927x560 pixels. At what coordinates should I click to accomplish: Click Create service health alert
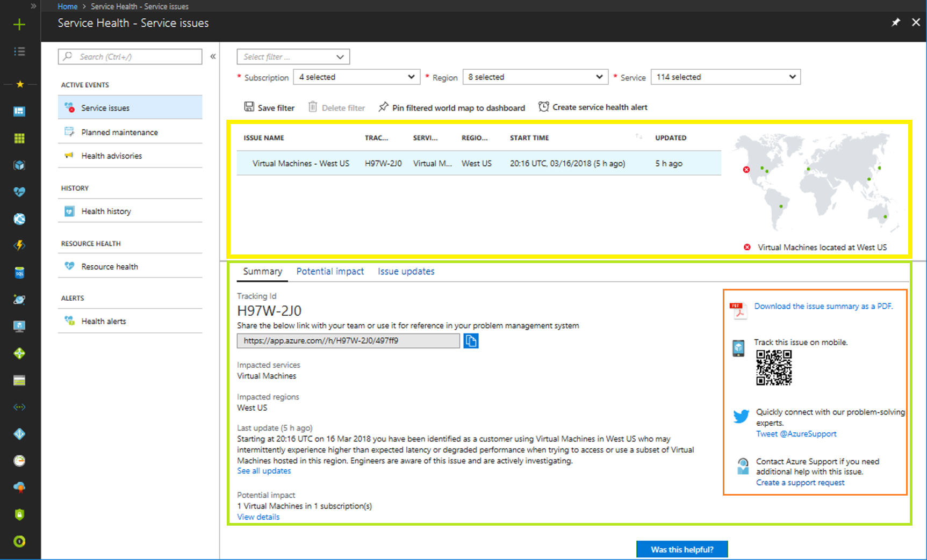593,107
